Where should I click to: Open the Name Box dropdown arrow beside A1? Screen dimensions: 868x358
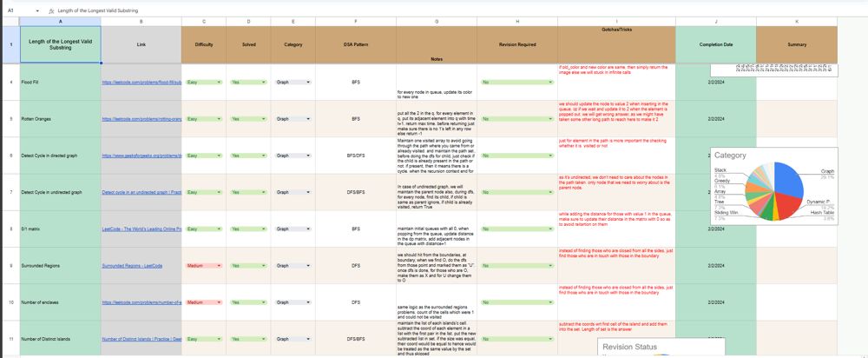[x=38, y=10]
